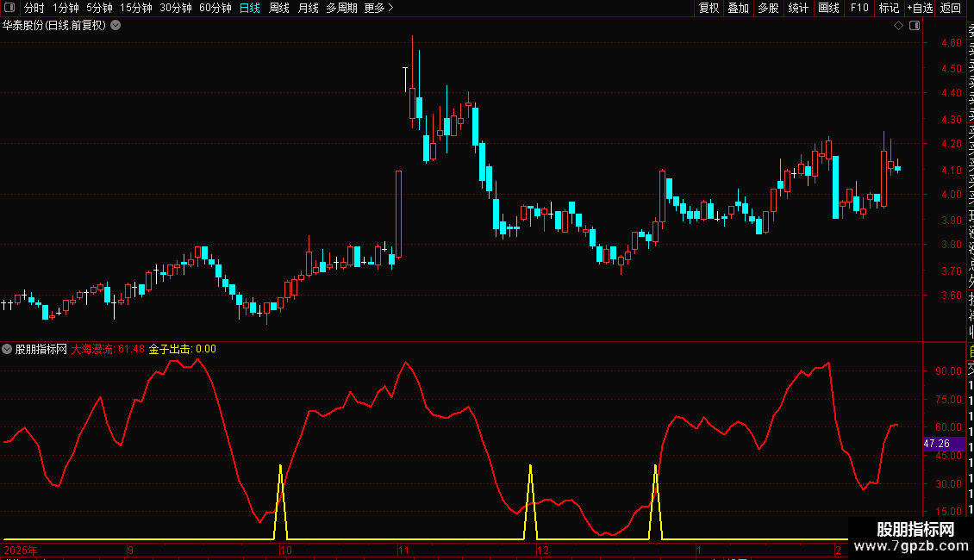
Task: Expand the 股朋指标网 indicator dropdown
Action: click(7, 349)
